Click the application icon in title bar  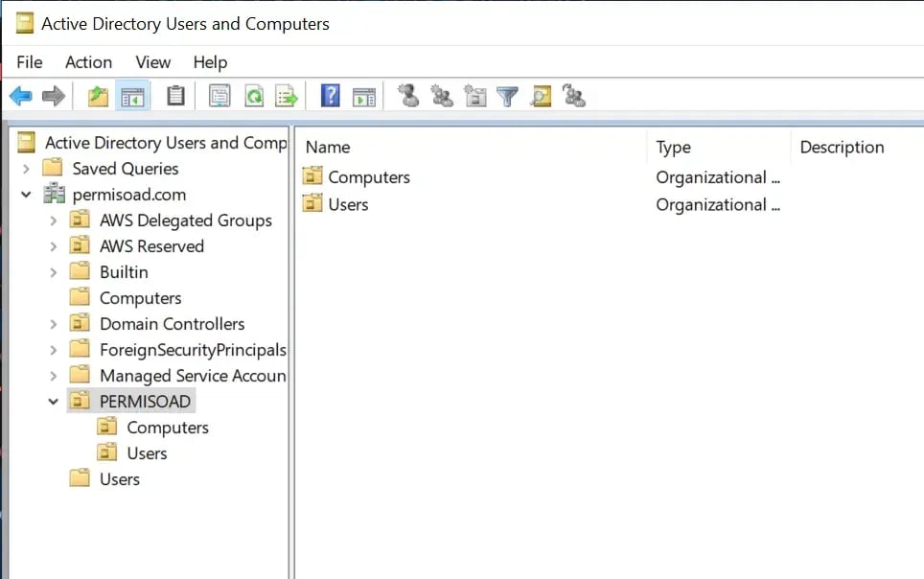click(x=25, y=24)
